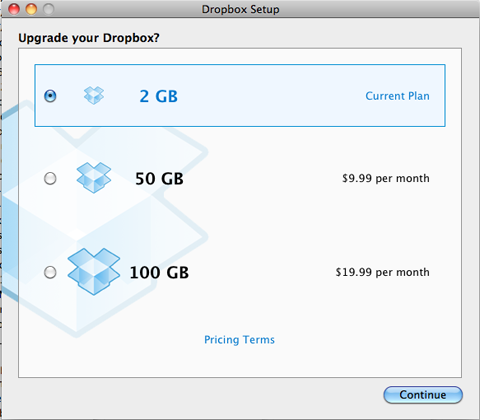Click the 2 GB plan title text

click(159, 96)
